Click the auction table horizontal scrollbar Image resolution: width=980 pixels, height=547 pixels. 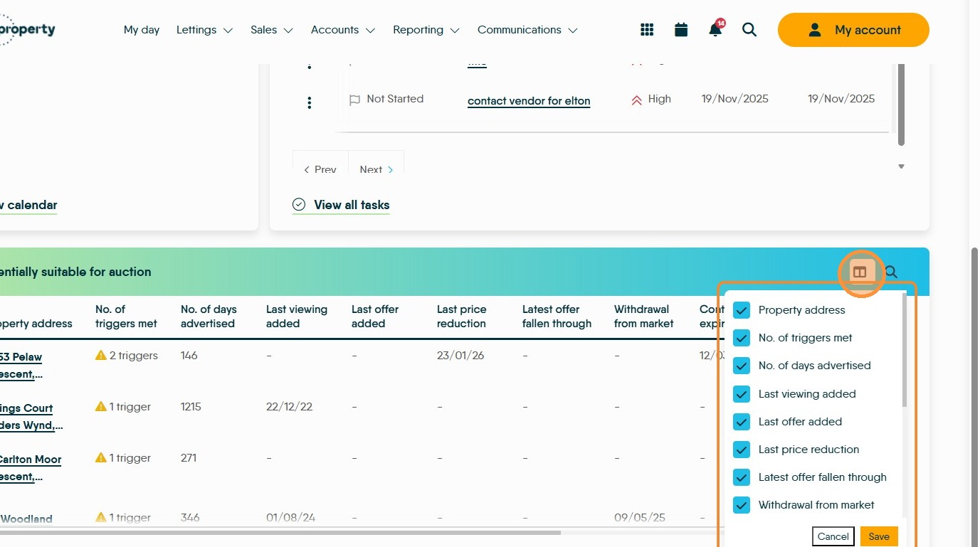[280, 531]
